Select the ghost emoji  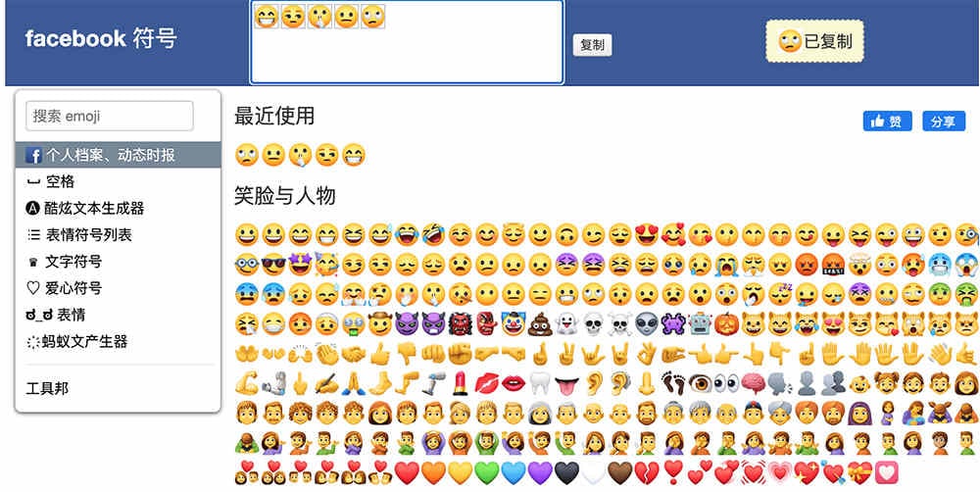pos(566,323)
